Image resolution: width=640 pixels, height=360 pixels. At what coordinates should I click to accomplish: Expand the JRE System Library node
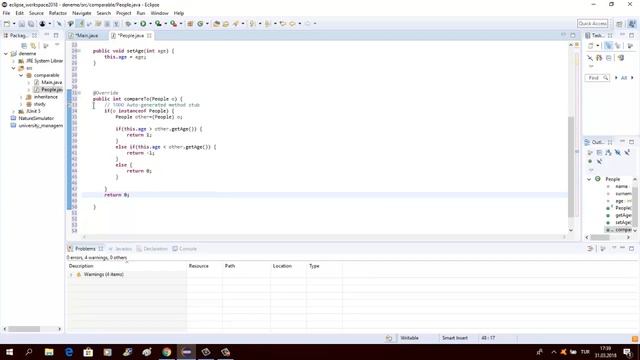tap(13, 61)
